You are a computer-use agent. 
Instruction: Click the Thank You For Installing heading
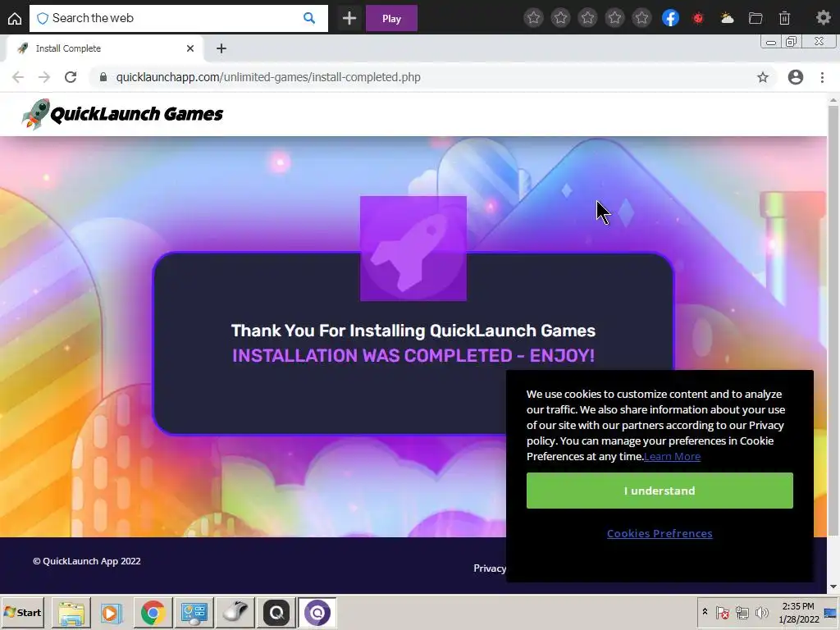pyautogui.click(x=413, y=331)
